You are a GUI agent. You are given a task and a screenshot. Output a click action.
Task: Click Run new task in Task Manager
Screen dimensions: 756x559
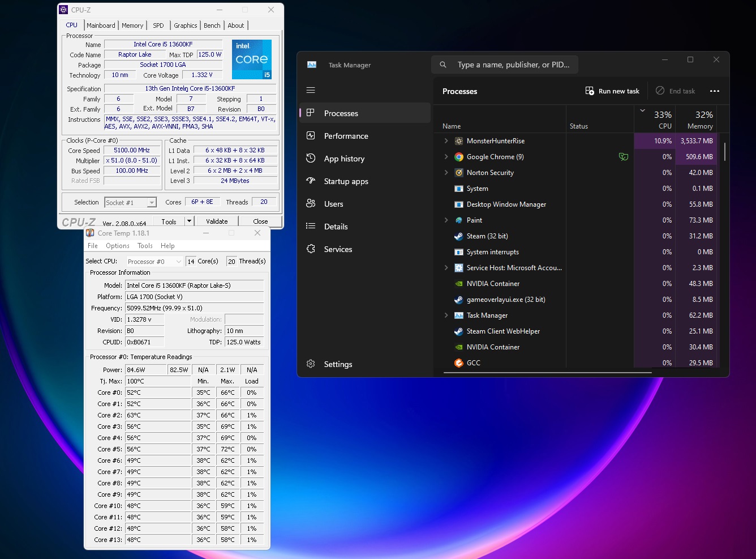(x=612, y=91)
